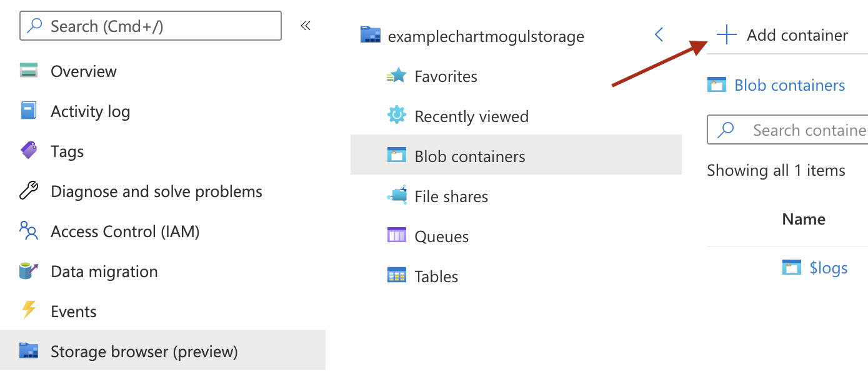
Task: Click the examplechartmogulstorage storage account icon
Action: pyautogui.click(x=371, y=36)
